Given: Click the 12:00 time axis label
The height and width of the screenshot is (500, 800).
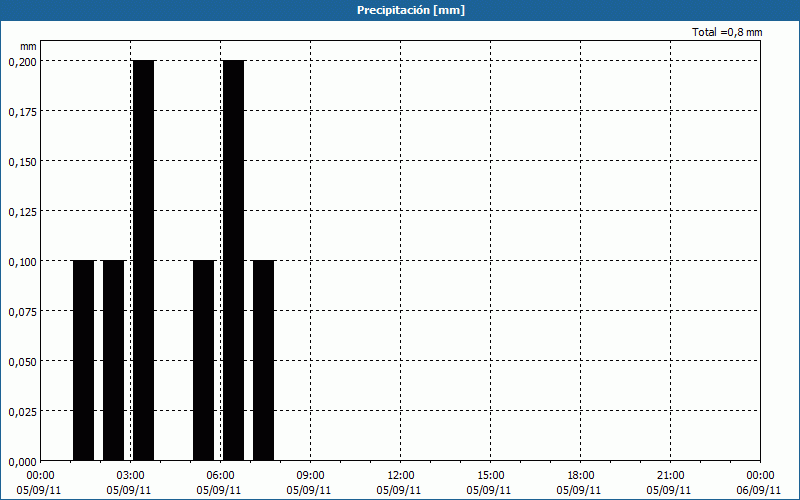Looking at the screenshot, I should click(401, 476).
